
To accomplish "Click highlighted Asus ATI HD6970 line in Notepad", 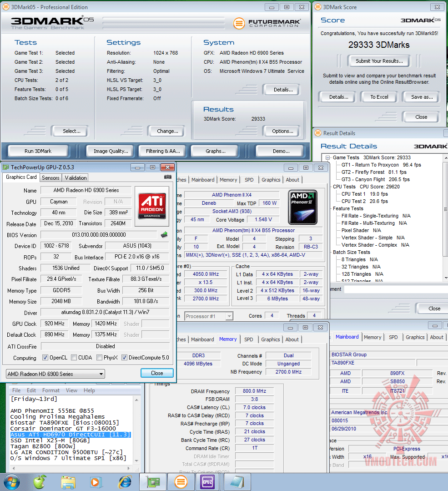I will 70,435.
